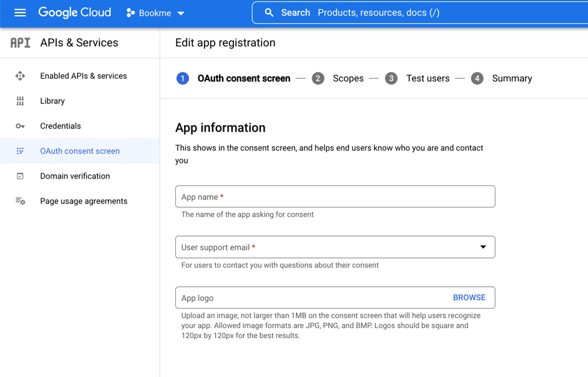The image size is (588, 377).
Task: Click the Credentials key icon
Action: [x=20, y=126]
